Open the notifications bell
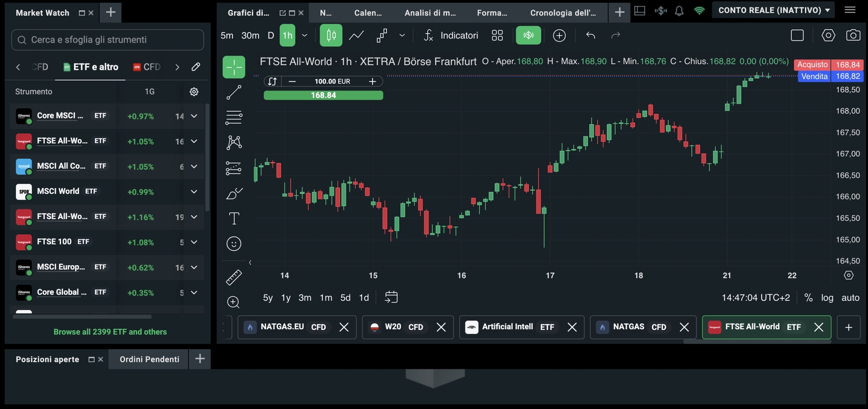 [x=679, y=10]
